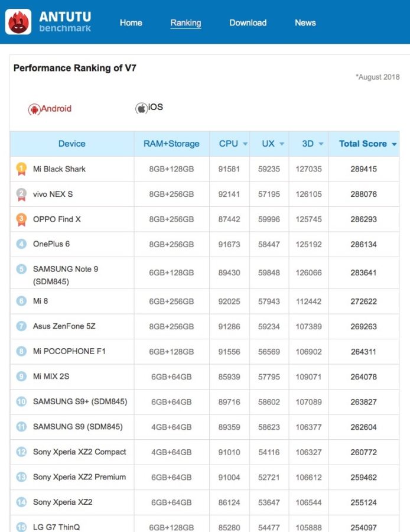Click SAMSUNG S9 (SDM845) device name

[x=77, y=427]
